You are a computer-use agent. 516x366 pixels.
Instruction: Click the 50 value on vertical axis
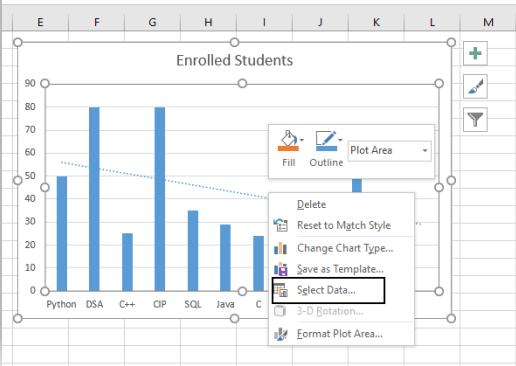30,176
